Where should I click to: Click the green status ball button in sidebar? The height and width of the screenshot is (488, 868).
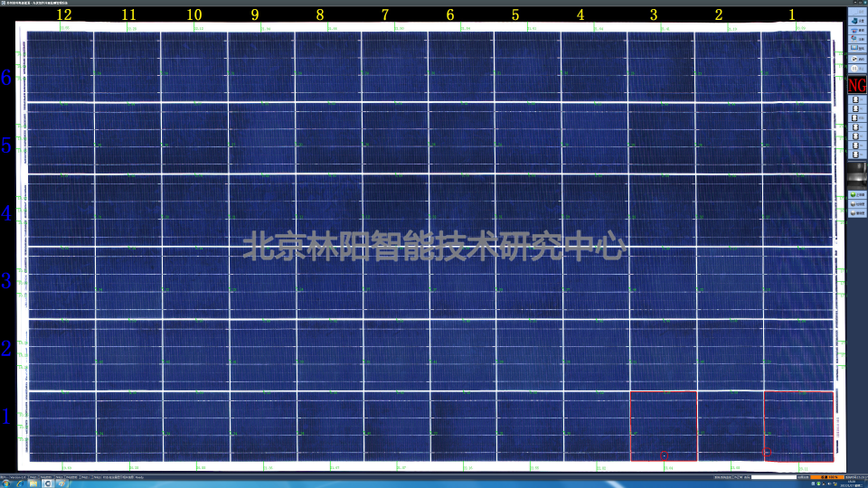click(x=857, y=195)
